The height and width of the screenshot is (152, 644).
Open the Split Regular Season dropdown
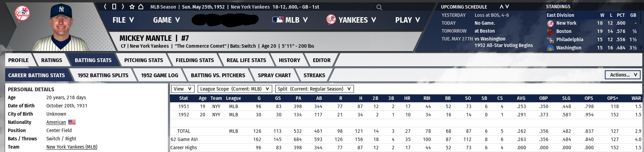click(x=314, y=89)
